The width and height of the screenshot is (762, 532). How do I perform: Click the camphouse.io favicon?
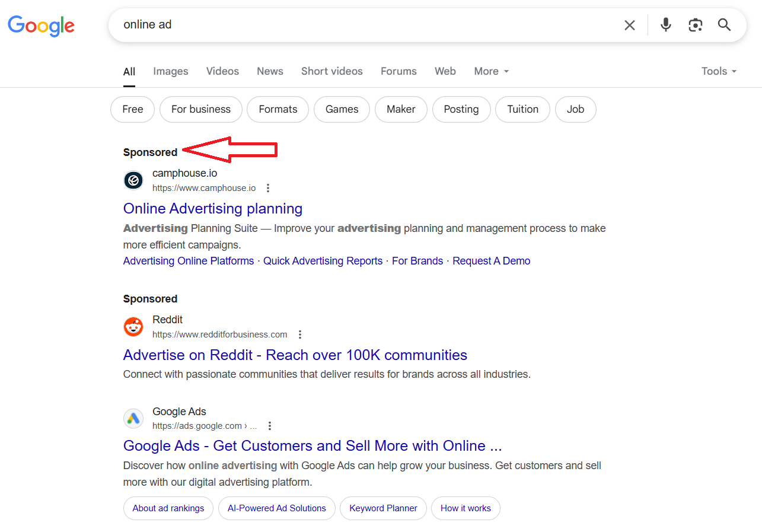pyautogui.click(x=133, y=180)
